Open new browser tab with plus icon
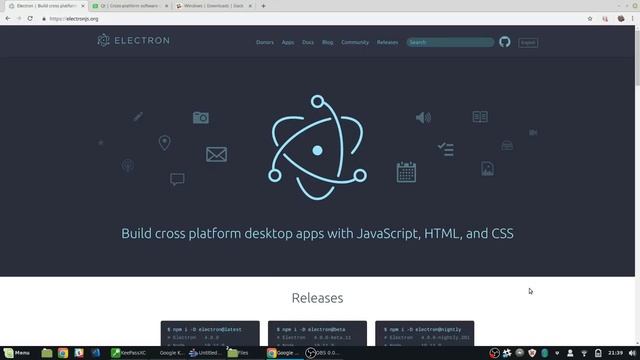The image size is (640, 360). click(x=263, y=6)
